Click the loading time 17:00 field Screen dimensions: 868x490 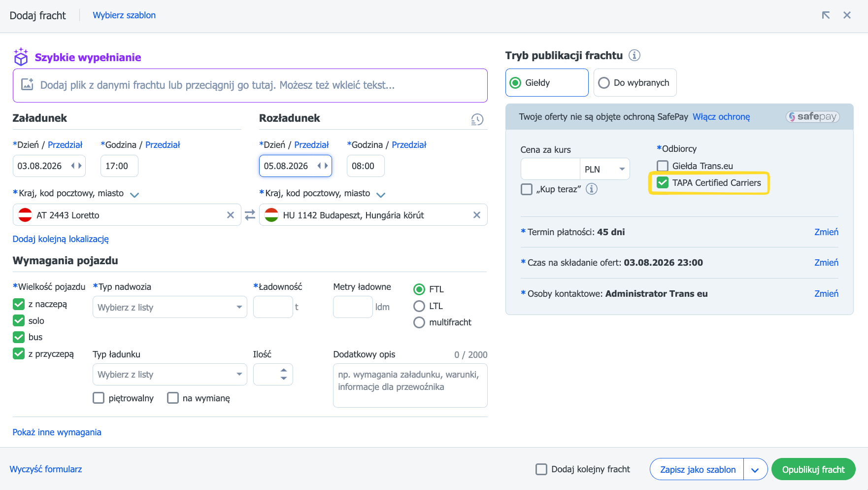[x=119, y=166]
